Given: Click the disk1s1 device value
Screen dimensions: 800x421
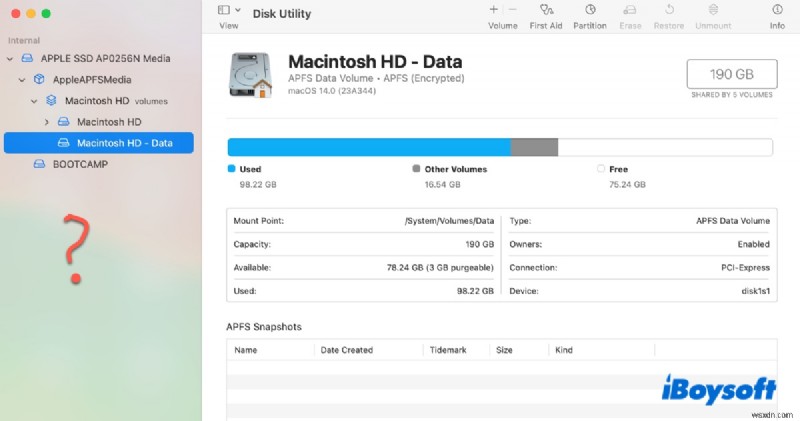Looking at the screenshot, I should [x=756, y=291].
